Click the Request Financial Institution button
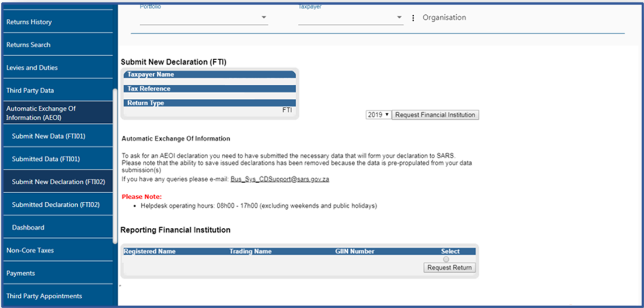This screenshot has width=644, height=308. pyautogui.click(x=435, y=115)
